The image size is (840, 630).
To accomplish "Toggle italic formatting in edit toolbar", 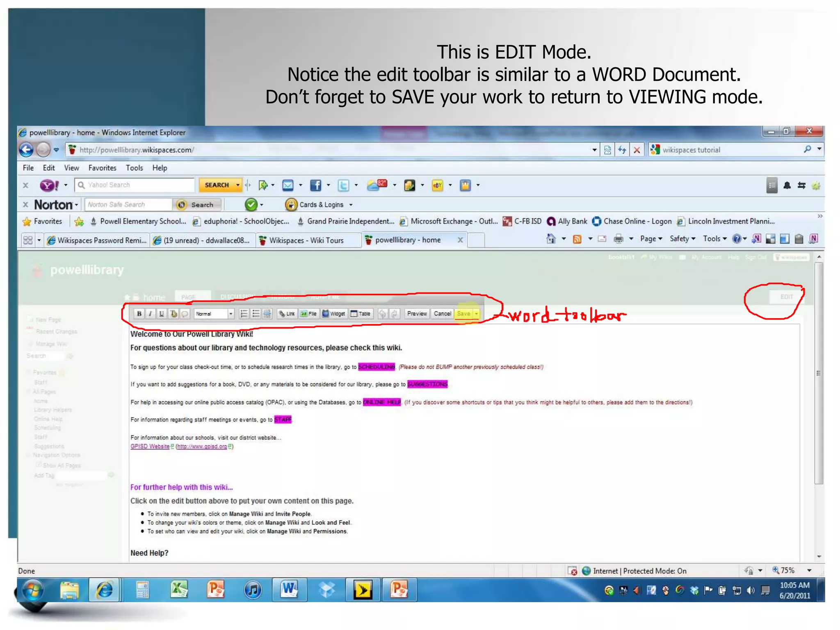I will 151,314.
